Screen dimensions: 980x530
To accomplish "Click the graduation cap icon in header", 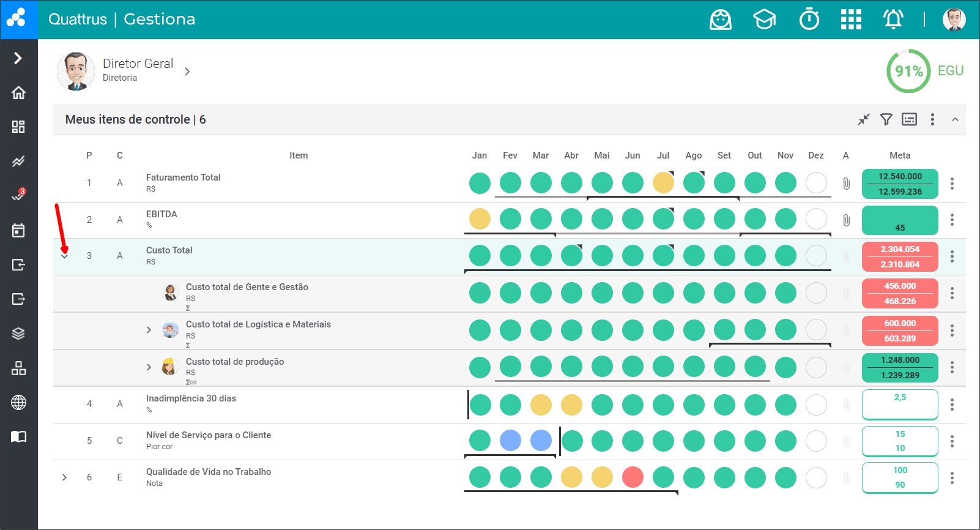I will tap(764, 20).
